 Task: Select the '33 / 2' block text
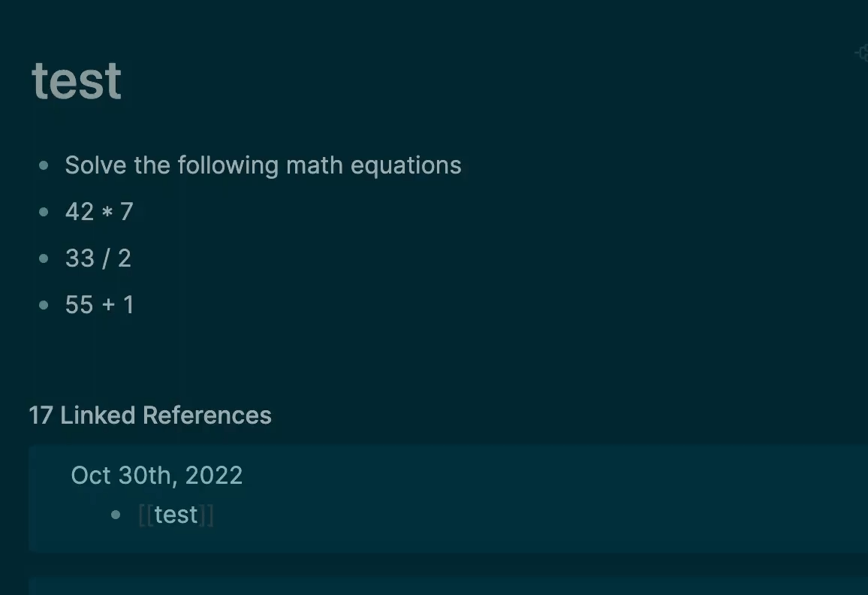pos(98,258)
